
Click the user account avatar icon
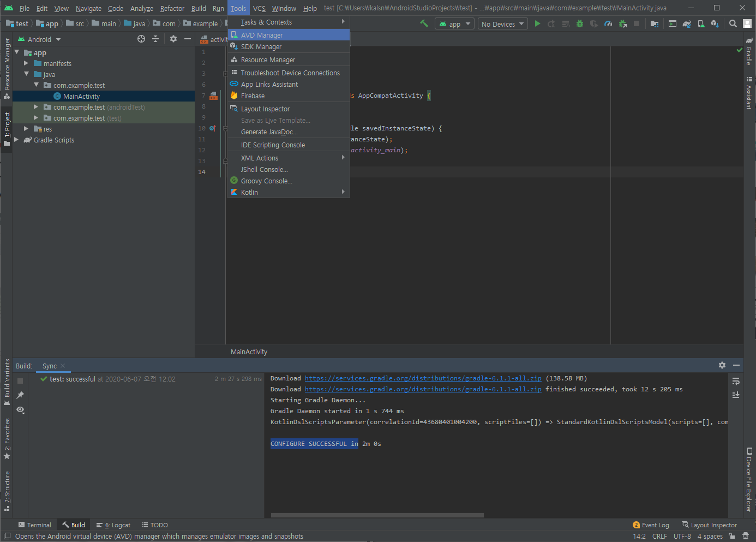click(747, 23)
